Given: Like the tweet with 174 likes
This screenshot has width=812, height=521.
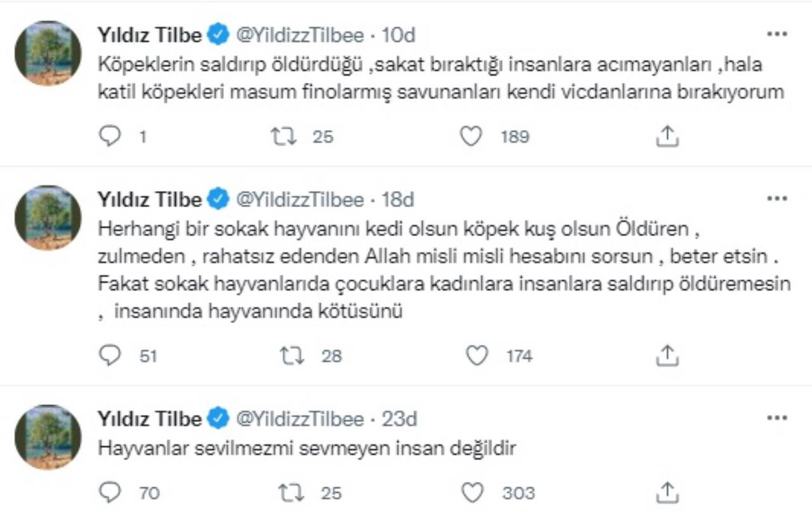Looking at the screenshot, I should click(477, 355).
